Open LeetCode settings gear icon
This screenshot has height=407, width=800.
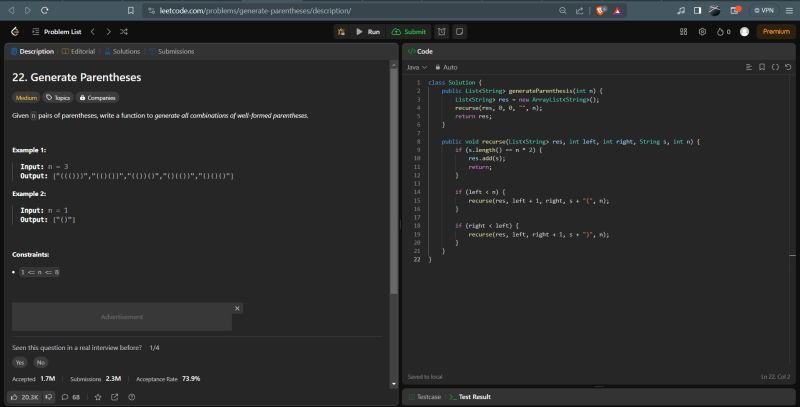tap(703, 32)
